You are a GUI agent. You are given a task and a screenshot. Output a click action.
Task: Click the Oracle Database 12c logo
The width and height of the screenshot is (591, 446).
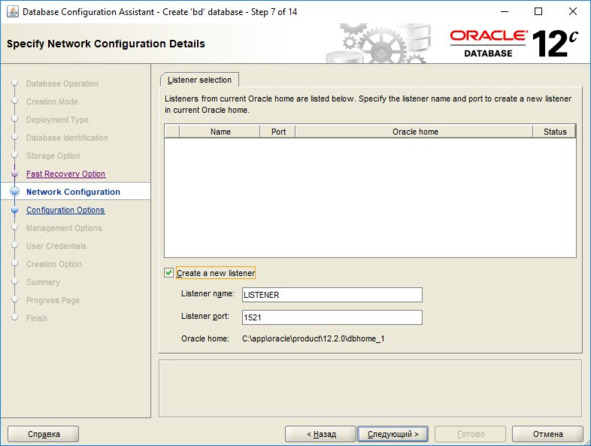(514, 44)
